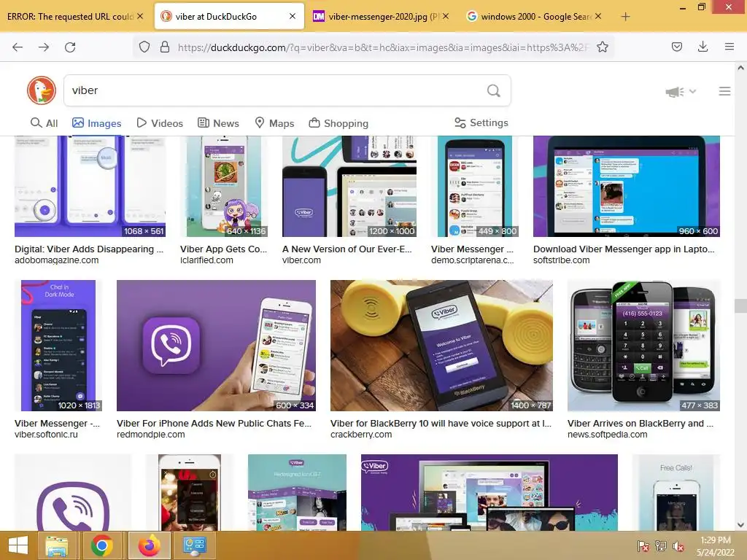This screenshot has width=747, height=560.
Task: Open Action Center flag tray icon
Action: 643,545
